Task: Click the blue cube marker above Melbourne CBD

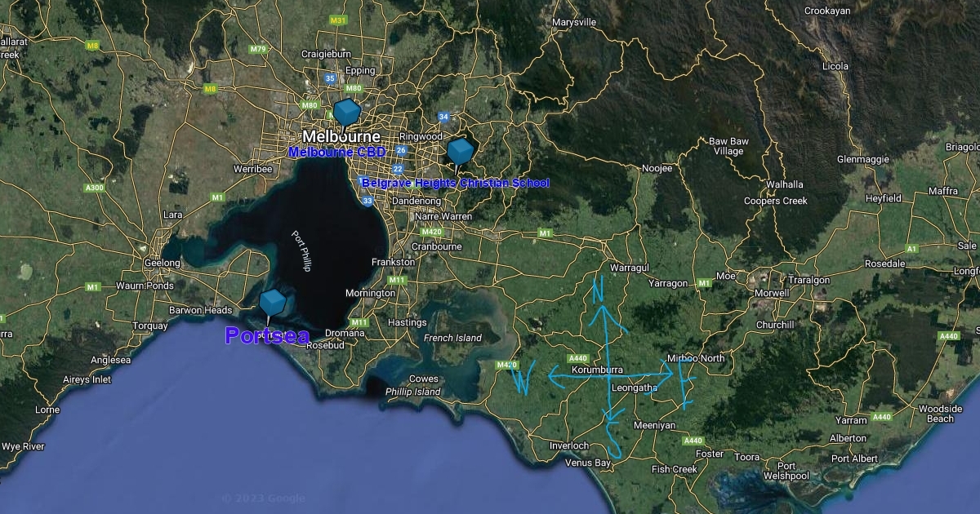Action: (x=347, y=111)
